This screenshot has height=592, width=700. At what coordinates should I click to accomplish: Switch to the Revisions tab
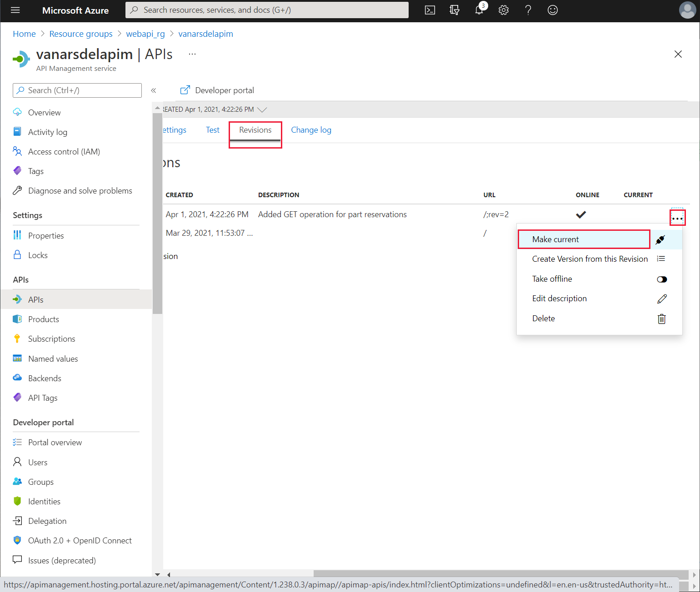(x=255, y=130)
